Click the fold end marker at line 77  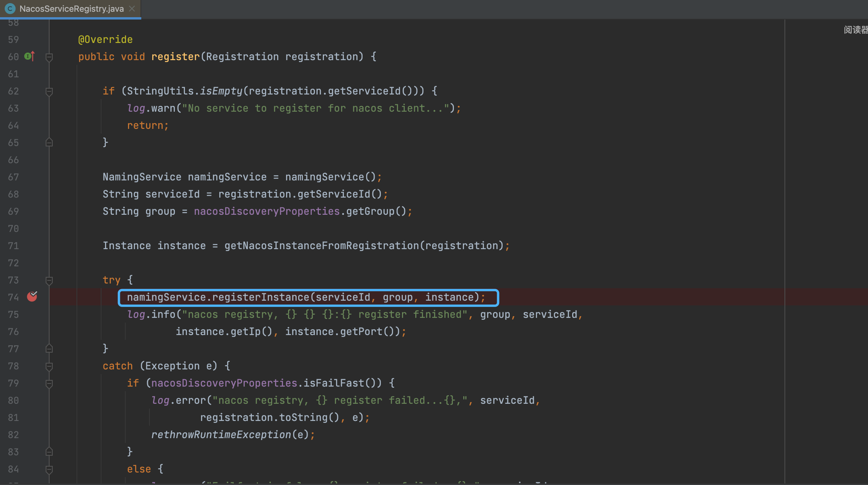pyautogui.click(x=49, y=349)
